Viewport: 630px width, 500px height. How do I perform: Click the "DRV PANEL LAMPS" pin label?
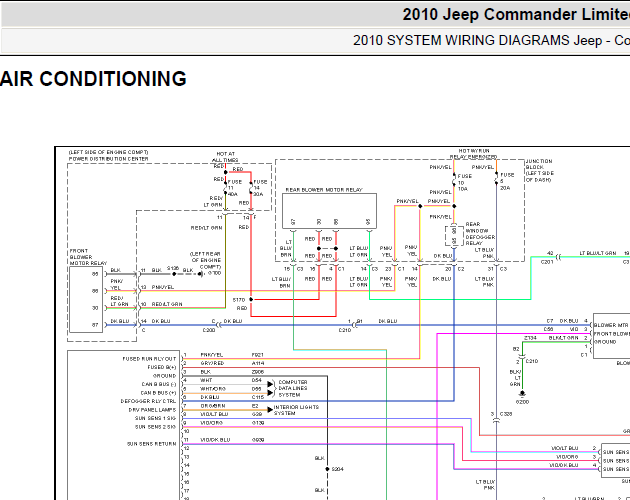[x=152, y=410]
